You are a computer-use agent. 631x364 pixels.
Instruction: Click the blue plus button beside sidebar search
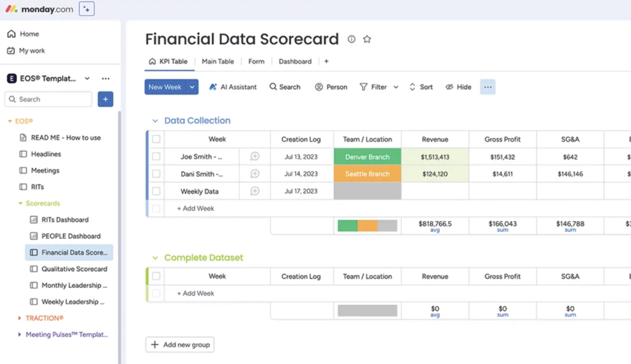pyautogui.click(x=106, y=99)
